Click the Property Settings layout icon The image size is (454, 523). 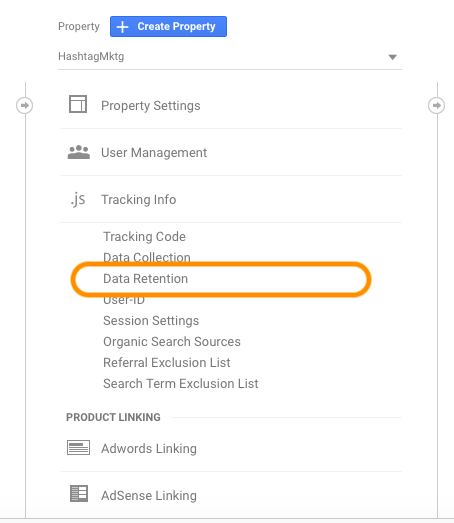pyautogui.click(x=78, y=104)
